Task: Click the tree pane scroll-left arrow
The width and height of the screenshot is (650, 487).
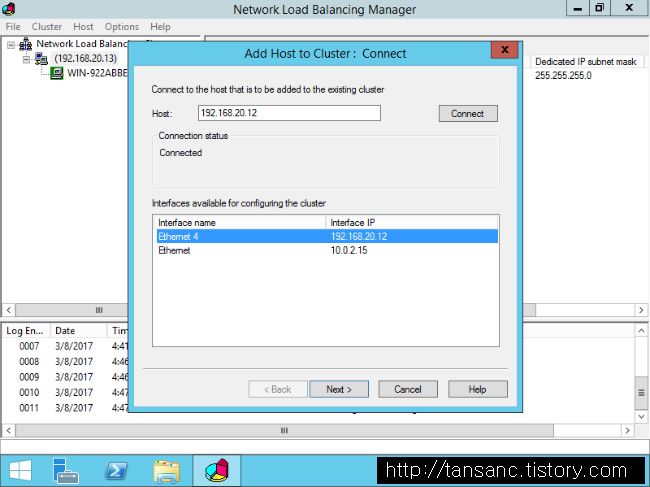Action: tap(9, 310)
